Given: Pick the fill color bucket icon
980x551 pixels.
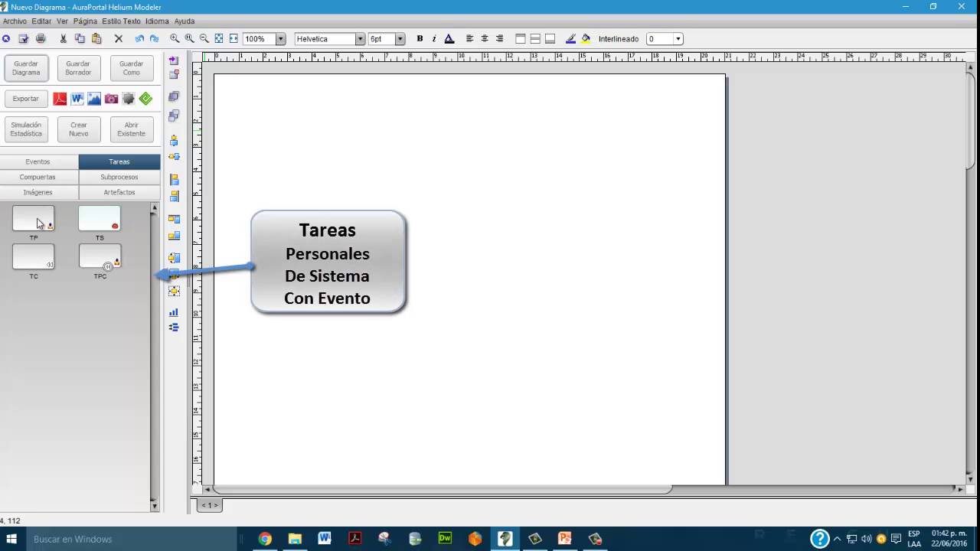Looking at the screenshot, I should coord(586,38).
